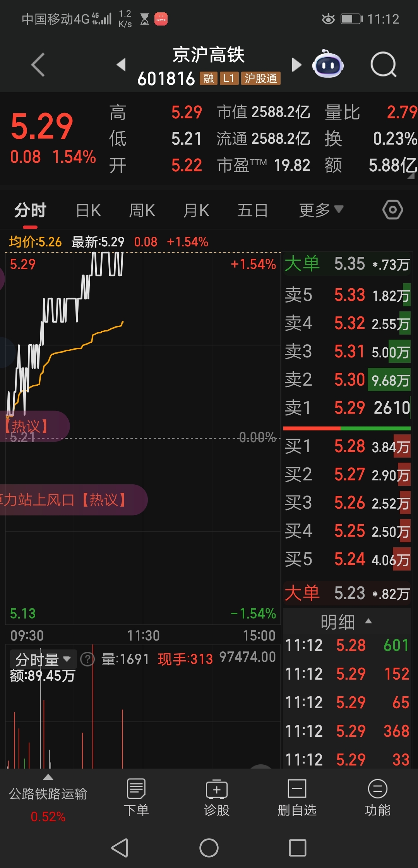Image resolution: width=418 pixels, height=868 pixels.
Task: Switch to 周K tab
Action: (142, 211)
